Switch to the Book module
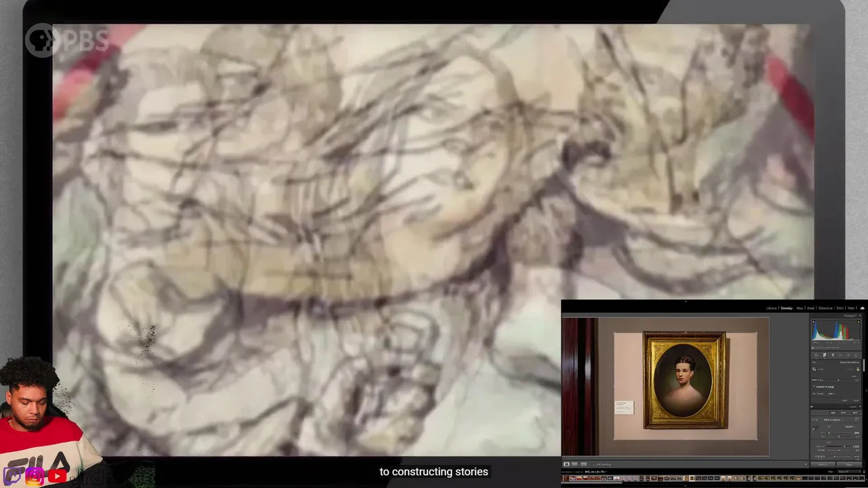 click(x=810, y=308)
